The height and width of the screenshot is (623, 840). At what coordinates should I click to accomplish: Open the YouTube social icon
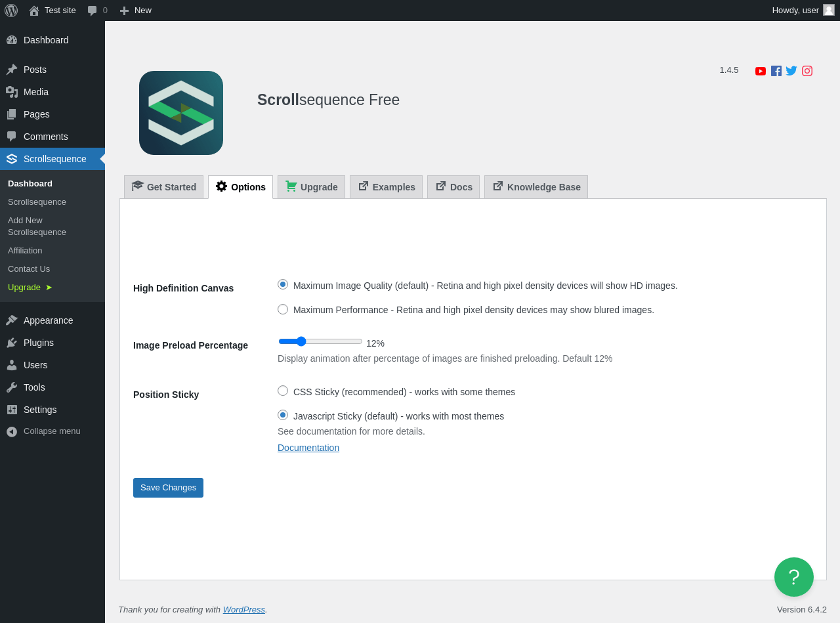pyautogui.click(x=761, y=71)
